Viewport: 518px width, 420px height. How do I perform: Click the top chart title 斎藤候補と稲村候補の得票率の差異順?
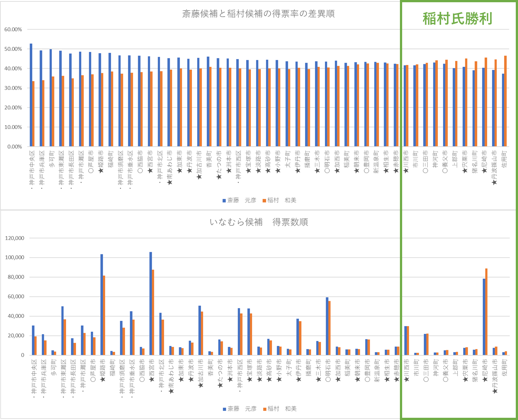[258, 14]
